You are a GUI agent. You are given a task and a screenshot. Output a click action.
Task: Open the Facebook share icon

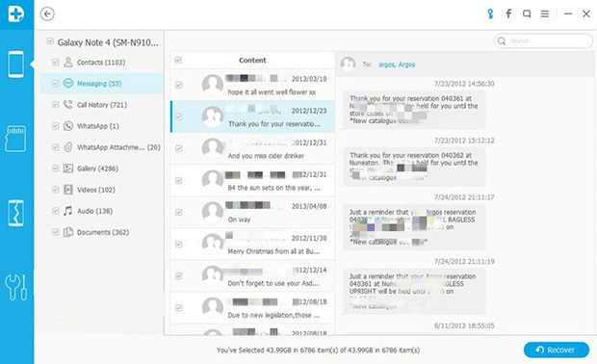(x=508, y=14)
